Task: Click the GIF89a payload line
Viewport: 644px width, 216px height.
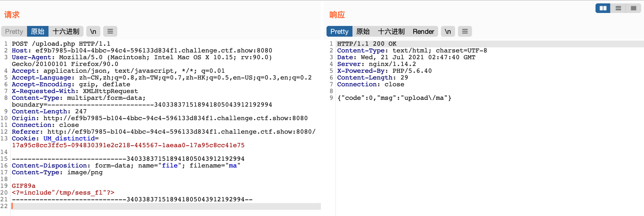Action: click(x=24, y=186)
